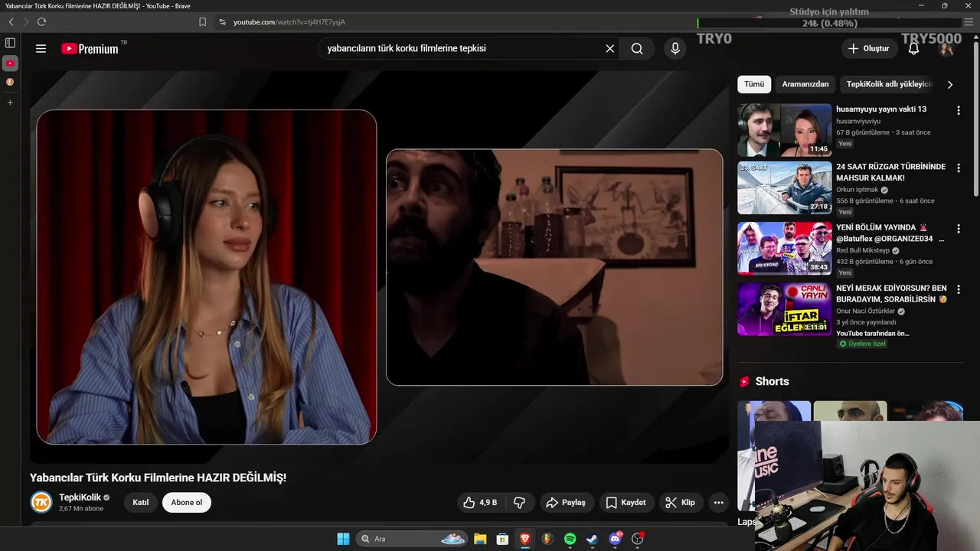The height and width of the screenshot is (551, 980).
Task: Open NEYİ MERAK EDİYORSUN video thumbnail
Action: [784, 309]
